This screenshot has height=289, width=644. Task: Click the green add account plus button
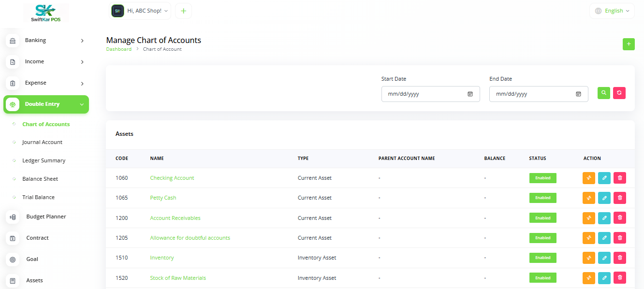pos(629,44)
